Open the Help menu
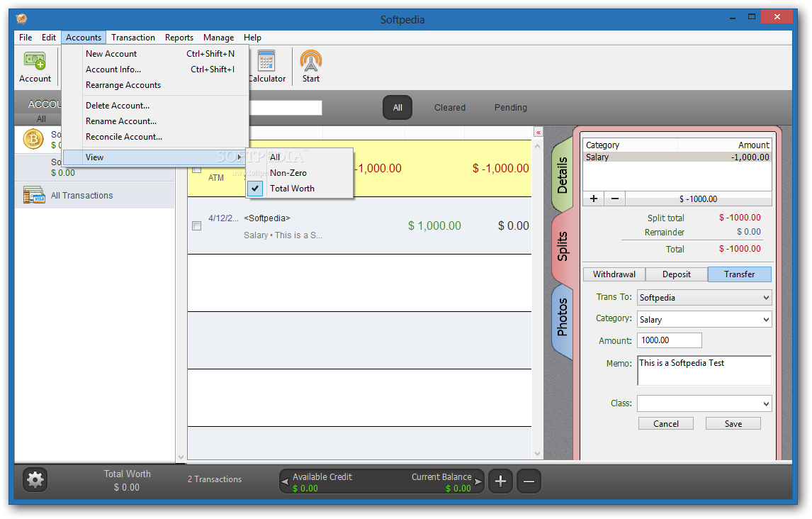The width and height of the screenshot is (812, 519). click(x=252, y=38)
